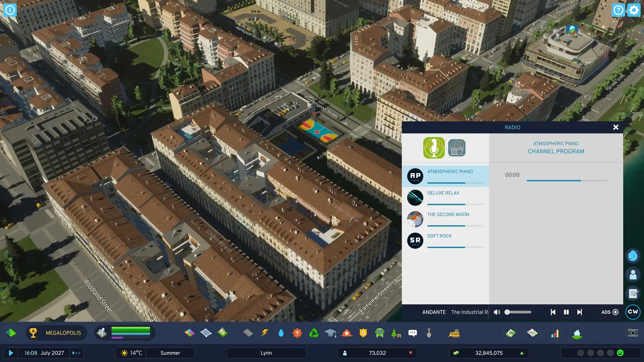
Task: Enter photo mode with the camera icon
Action: 633,333
